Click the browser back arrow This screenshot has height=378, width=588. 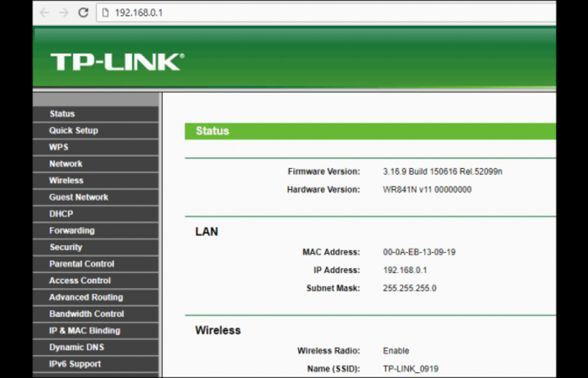tap(45, 13)
